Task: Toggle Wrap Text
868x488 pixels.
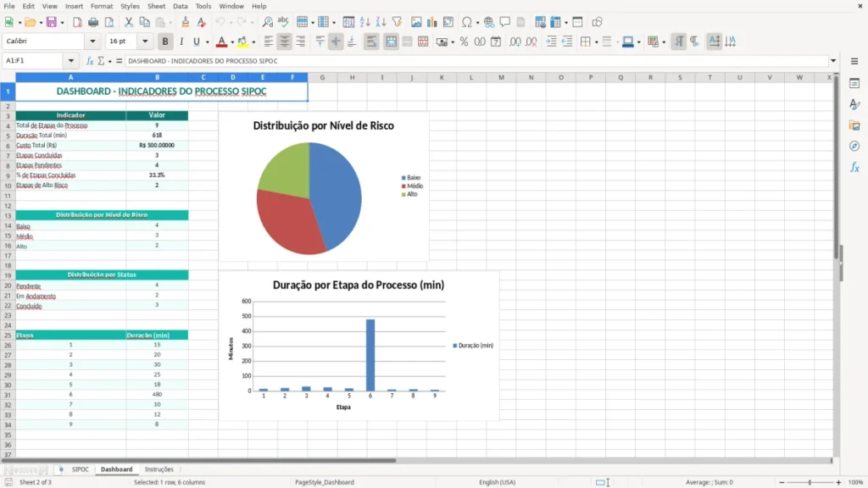Action: (371, 42)
